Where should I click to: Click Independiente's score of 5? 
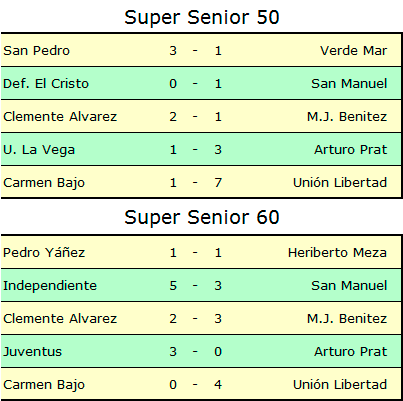coord(173,286)
